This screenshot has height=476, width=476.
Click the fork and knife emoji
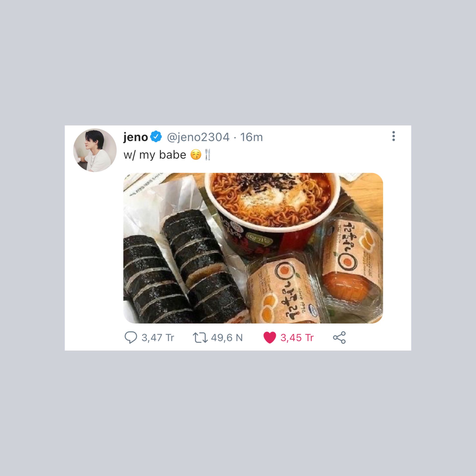click(208, 155)
